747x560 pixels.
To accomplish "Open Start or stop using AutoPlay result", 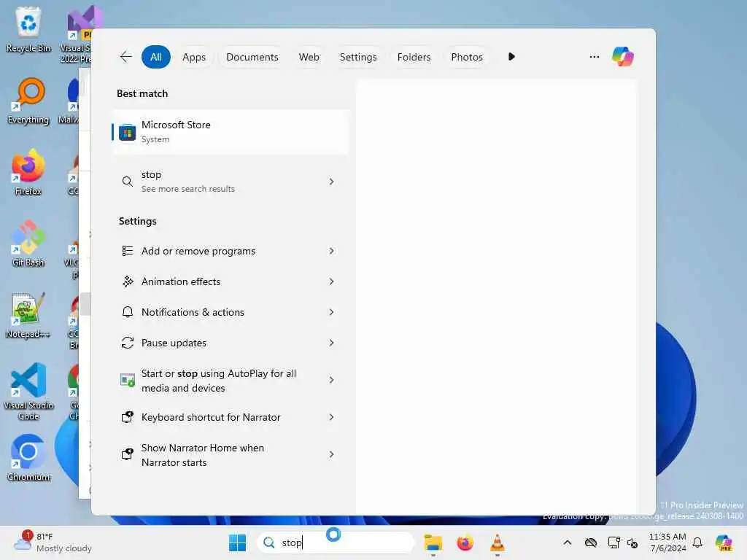I will click(230, 380).
